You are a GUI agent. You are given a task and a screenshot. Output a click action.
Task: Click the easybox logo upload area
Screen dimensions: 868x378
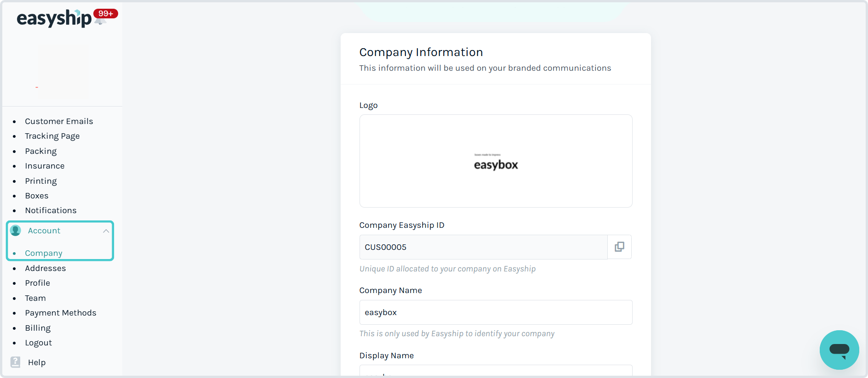(x=496, y=161)
